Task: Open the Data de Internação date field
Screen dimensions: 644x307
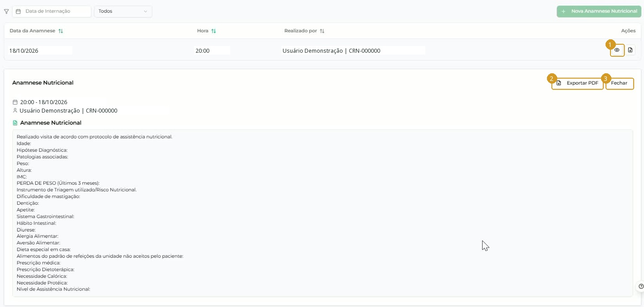Action: coord(52,11)
